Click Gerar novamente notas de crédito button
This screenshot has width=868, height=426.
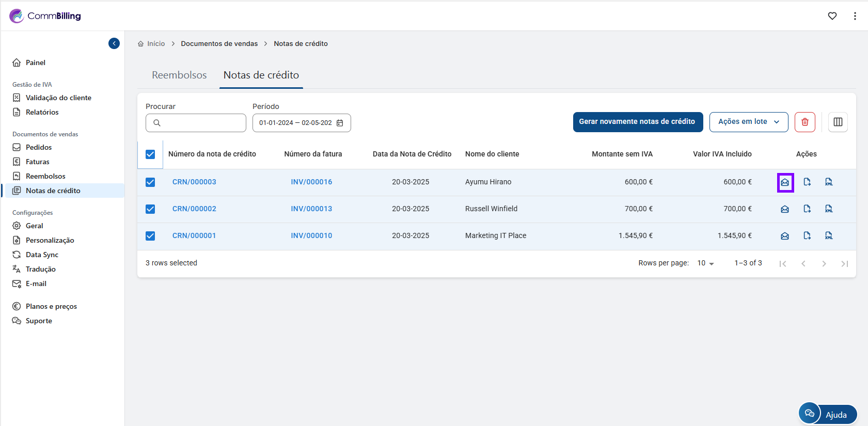click(638, 122)
